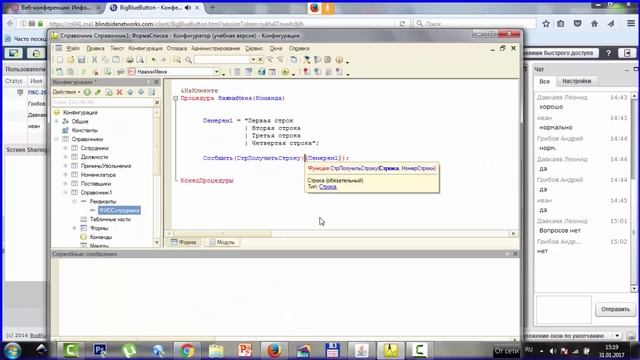Click the Save floppy disk icon
This screenshot has width=640, height=360.
[x=81, y=60]
